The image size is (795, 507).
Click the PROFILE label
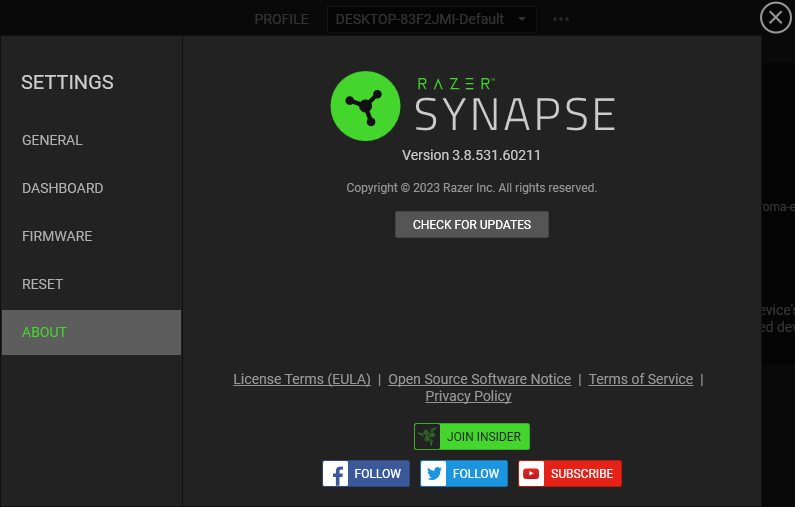tap(281, 19)
